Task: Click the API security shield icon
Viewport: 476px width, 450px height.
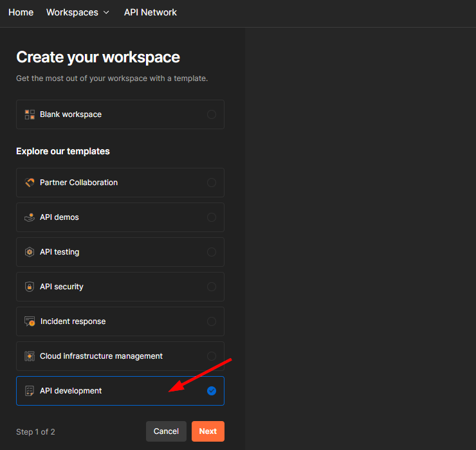Action: [x=30, y=287]
